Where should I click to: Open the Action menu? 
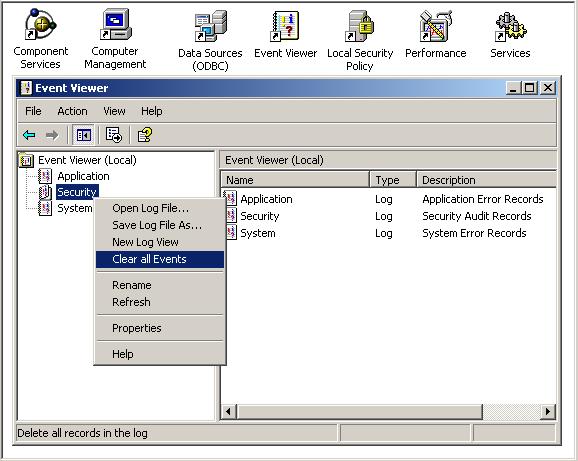(x=72, y=111)
